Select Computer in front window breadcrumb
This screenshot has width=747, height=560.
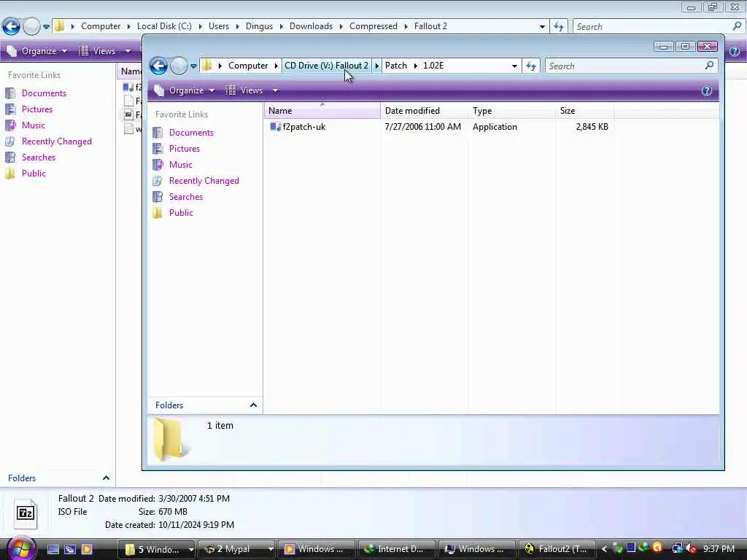(x=248, y=66)
